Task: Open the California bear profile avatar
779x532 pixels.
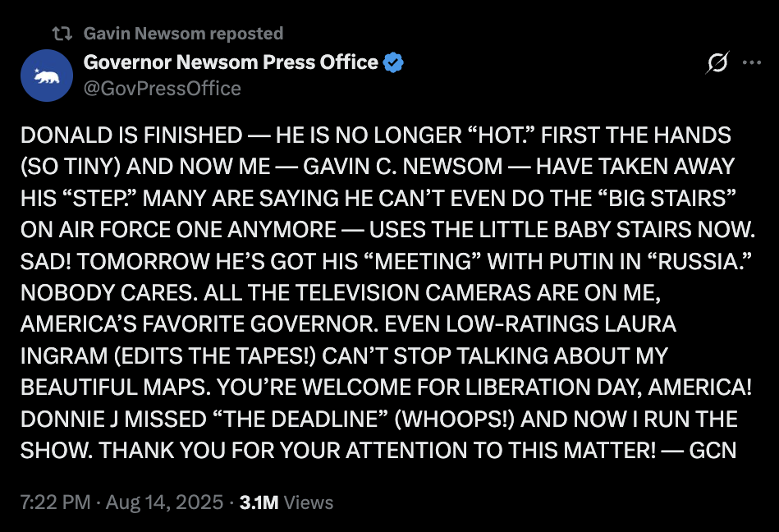Action: pyautogui.click(x=47, y=76)
